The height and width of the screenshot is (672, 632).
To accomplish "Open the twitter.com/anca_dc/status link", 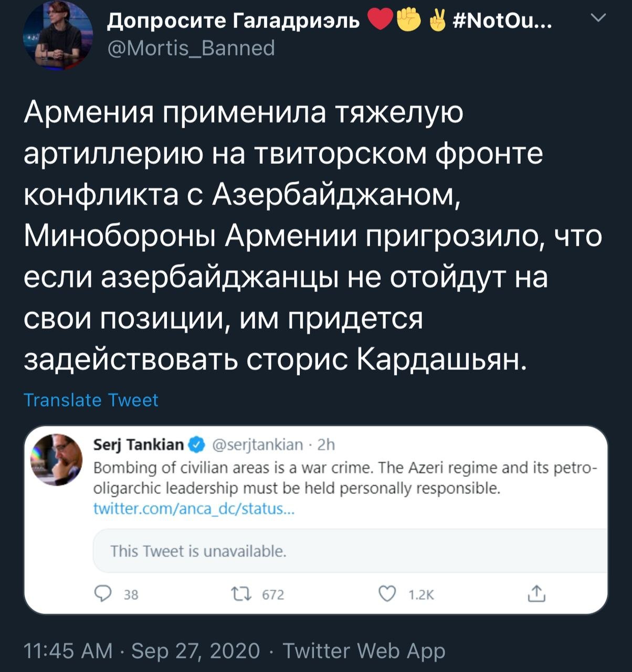I will (x=194, y=509).
